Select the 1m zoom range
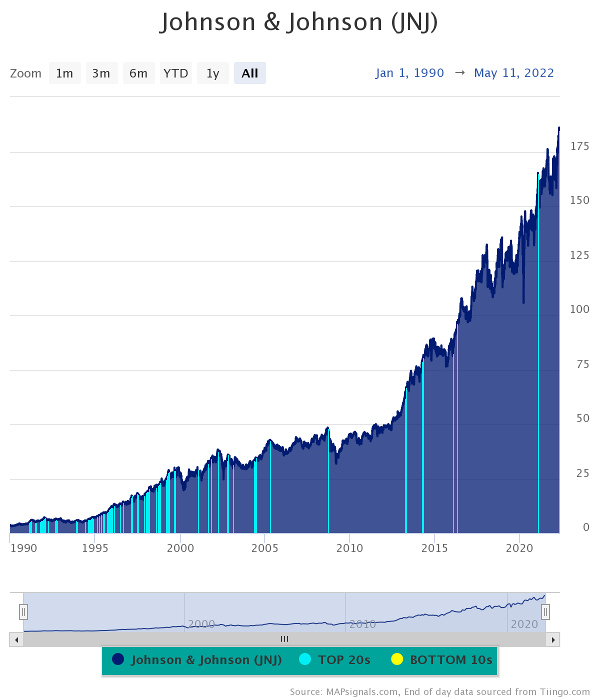Image resolution: width=600 pixels, height=700 pixels. click(64, 73)
